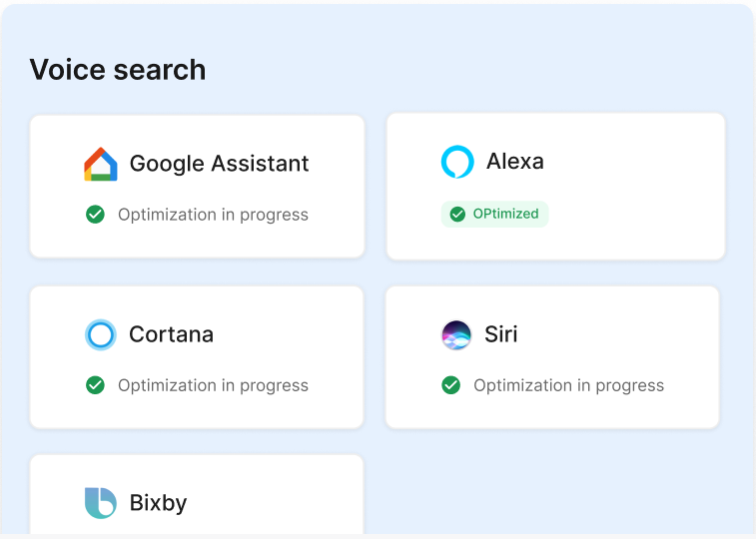This screenshot has width=756, height=539.
Task: Click the Siri orb icon
Action: [x=456, y=334]
